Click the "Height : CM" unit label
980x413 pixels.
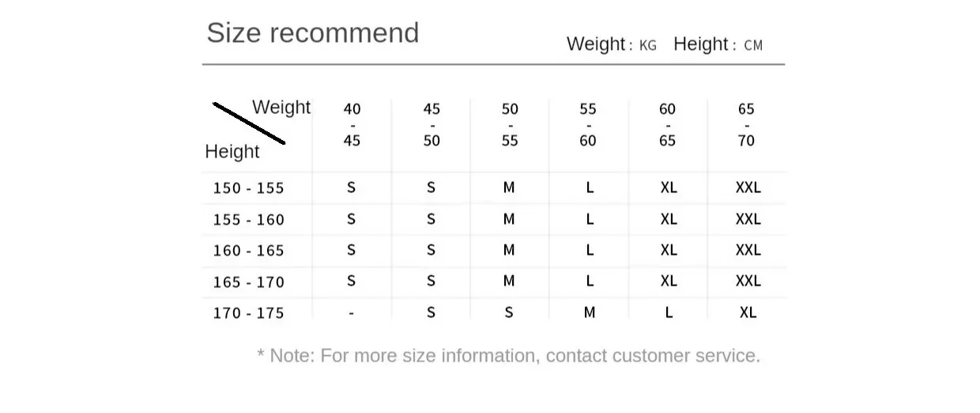coord(718,44)
